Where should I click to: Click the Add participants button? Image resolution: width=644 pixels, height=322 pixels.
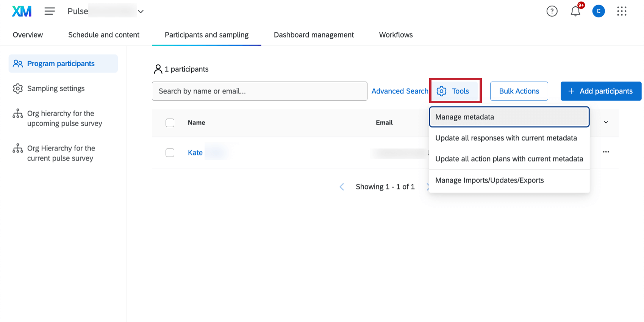pos(601,91)
